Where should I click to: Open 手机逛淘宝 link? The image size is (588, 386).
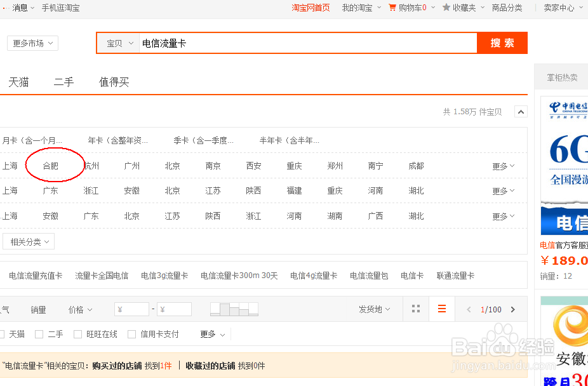[60, 8]
